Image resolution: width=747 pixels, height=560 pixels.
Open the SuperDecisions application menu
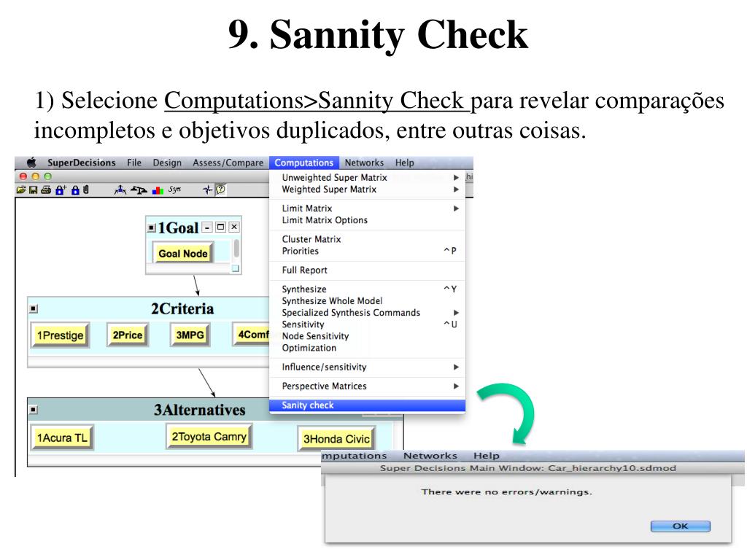[82, 163]
